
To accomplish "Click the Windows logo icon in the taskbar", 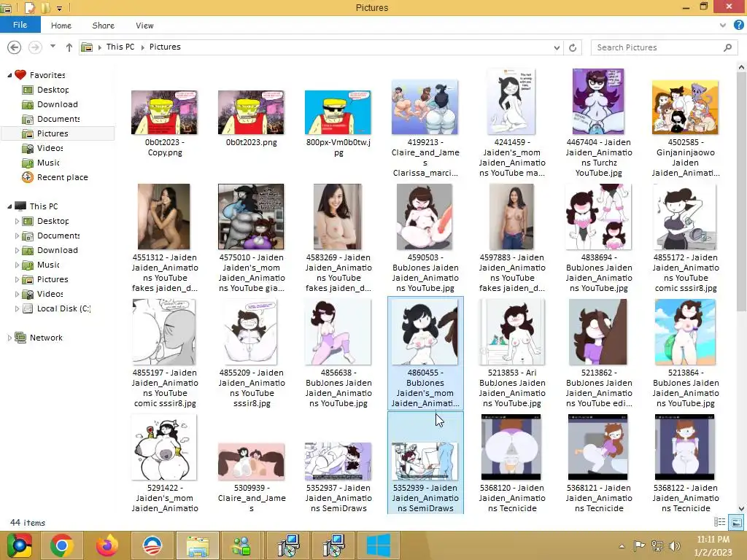I will click(x=379, y=545).
